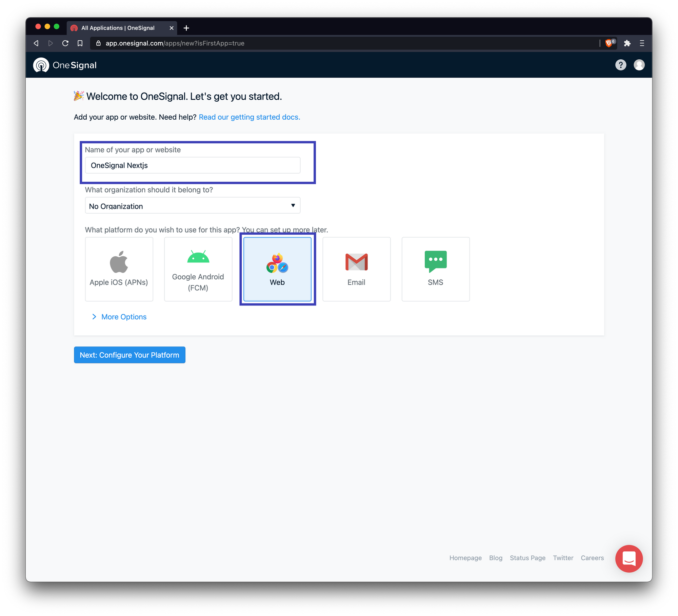Screen dimensions: 678x616
Task: Open the user account avatar menu
Action: coord(639,65)
